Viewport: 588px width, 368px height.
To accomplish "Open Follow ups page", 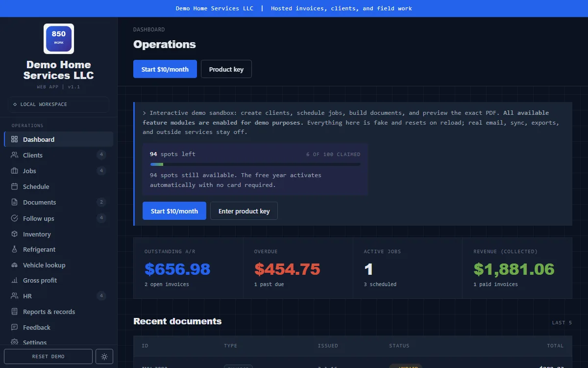I will [x=59, y=218].
